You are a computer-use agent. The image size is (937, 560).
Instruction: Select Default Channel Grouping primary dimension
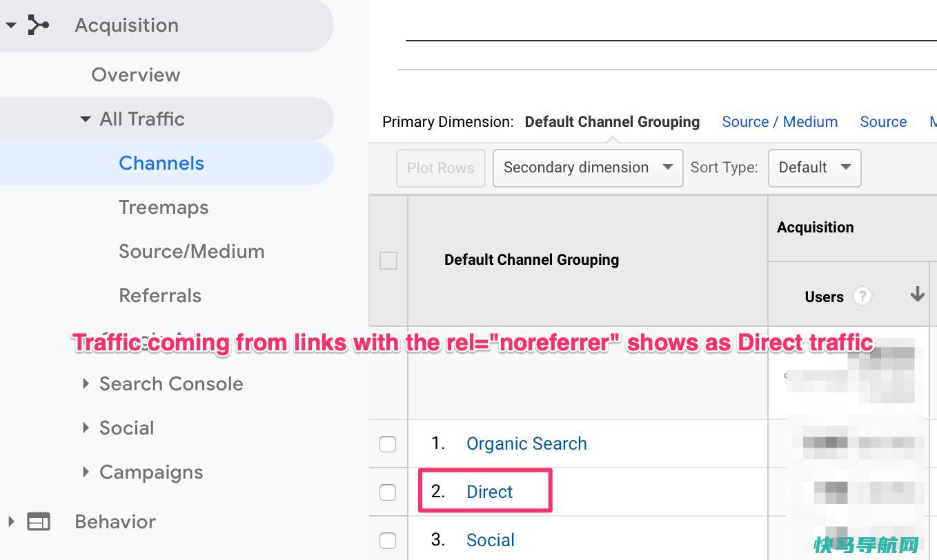612,121
